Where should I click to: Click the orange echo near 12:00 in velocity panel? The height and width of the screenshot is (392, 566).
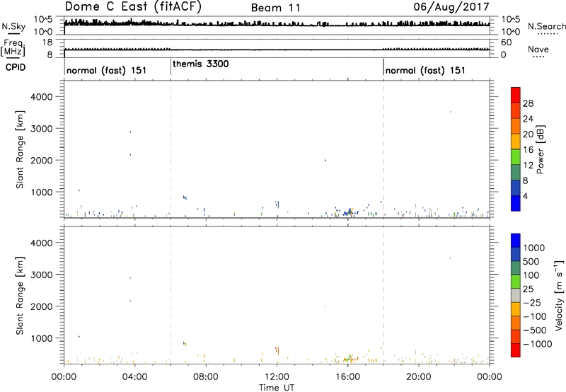277,350
